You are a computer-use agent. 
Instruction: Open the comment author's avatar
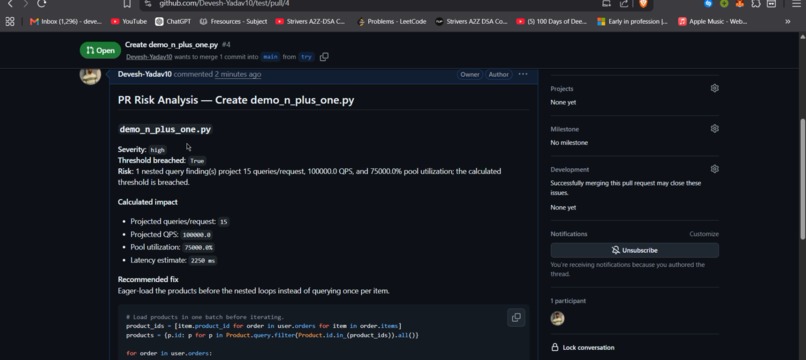90,75
